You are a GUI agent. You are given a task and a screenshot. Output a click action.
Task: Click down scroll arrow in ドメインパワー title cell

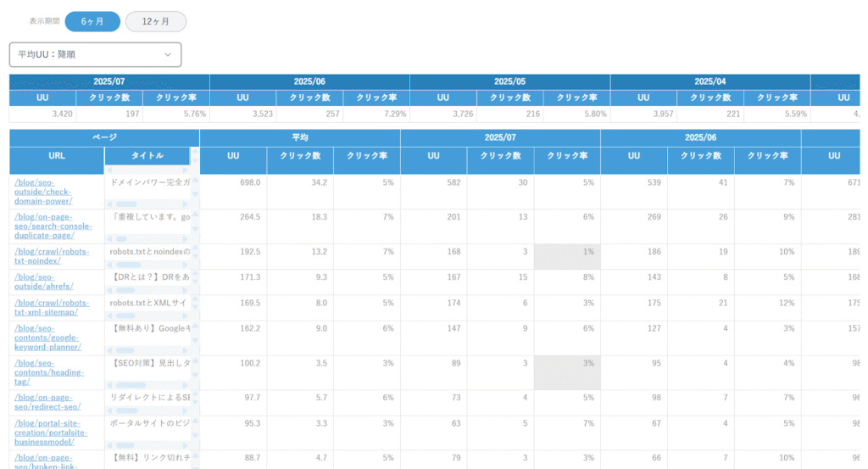click(x=195, y=194)
